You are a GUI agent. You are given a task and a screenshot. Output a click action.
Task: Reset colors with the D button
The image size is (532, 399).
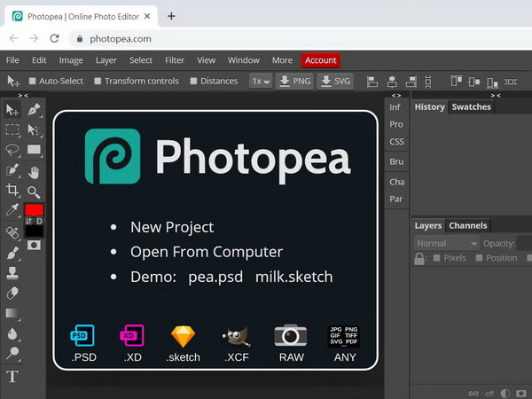(39, 221)
